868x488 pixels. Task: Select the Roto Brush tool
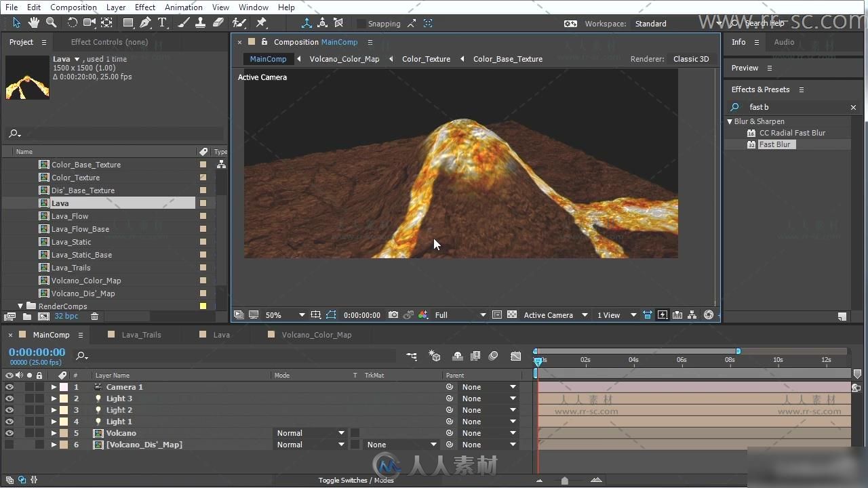pyautogui.click(x=239, y=23)
